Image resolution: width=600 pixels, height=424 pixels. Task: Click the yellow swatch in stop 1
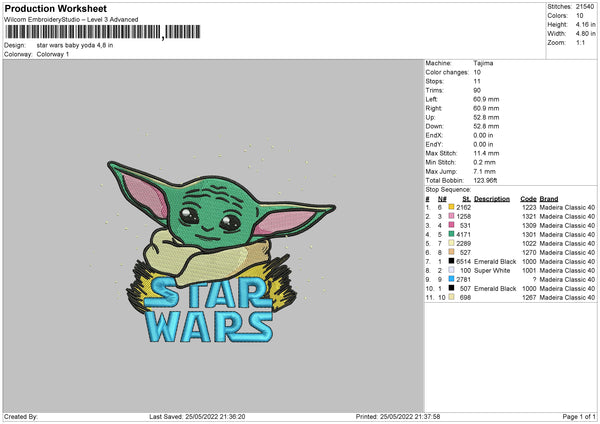[451, 207]
